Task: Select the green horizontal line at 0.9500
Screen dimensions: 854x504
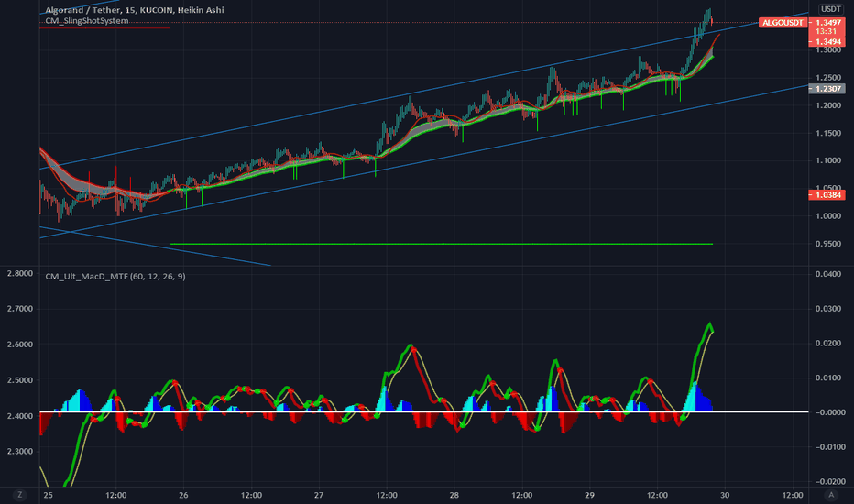Action: (441, 244)
